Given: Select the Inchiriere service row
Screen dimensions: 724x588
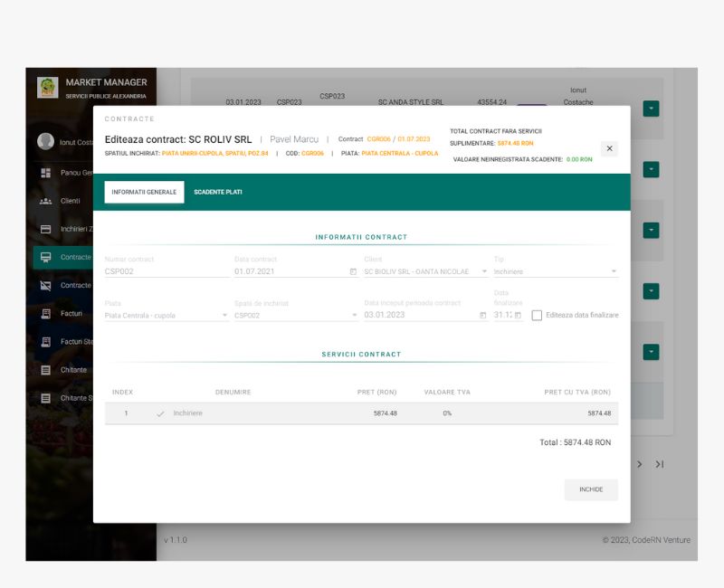Looking at the screenshot, I should (x=362, y=413).
